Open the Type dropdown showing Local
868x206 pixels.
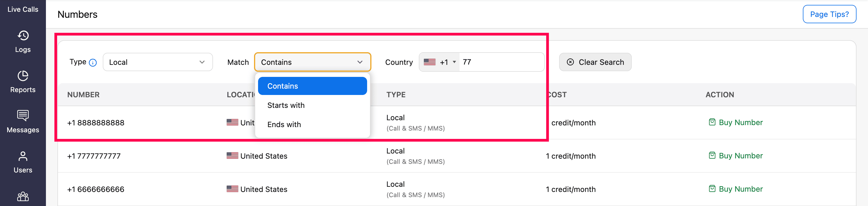[157, 62]
